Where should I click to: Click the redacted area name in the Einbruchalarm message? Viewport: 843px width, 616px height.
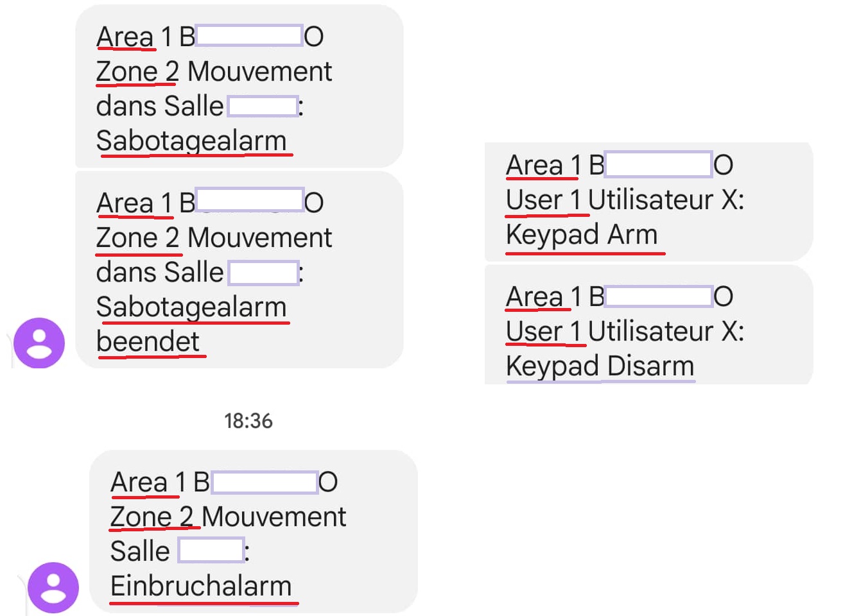(265, 482)
